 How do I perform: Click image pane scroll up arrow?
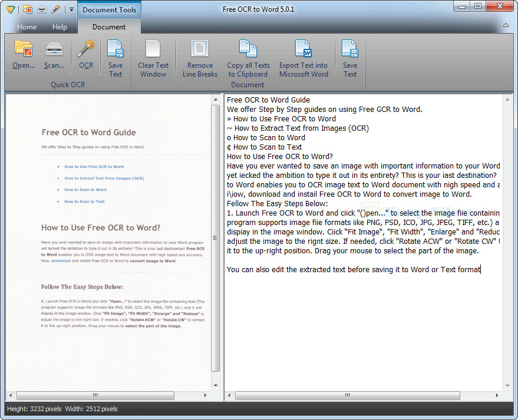click(216, 100)
